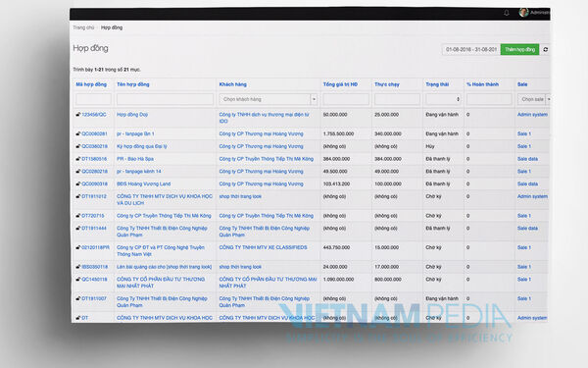Click the row icon before DT720715

click(x=78, y=216)
